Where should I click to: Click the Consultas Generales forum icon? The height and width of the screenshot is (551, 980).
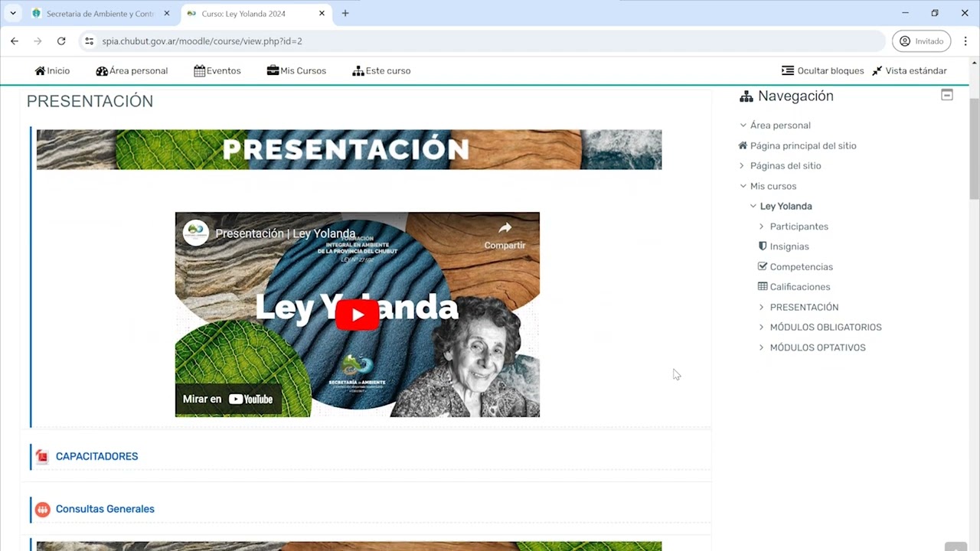pyautogui.click(x=43, y=509)
